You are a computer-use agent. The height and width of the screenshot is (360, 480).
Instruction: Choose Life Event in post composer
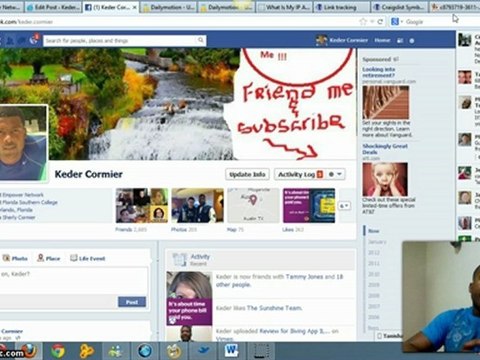click(x=88, y=258)
